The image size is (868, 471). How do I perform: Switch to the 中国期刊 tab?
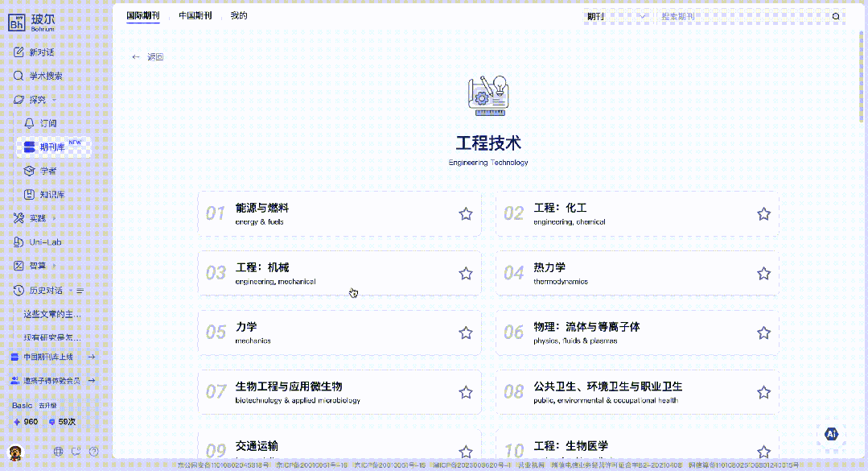coord(195,15)
